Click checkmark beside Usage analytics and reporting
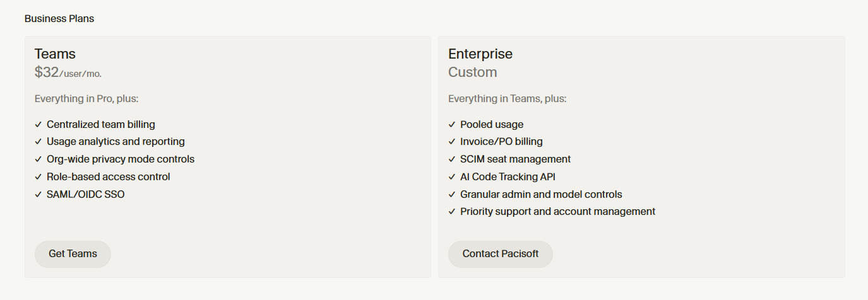The height and width of the screenshot is (300, 868). [39, 142]
